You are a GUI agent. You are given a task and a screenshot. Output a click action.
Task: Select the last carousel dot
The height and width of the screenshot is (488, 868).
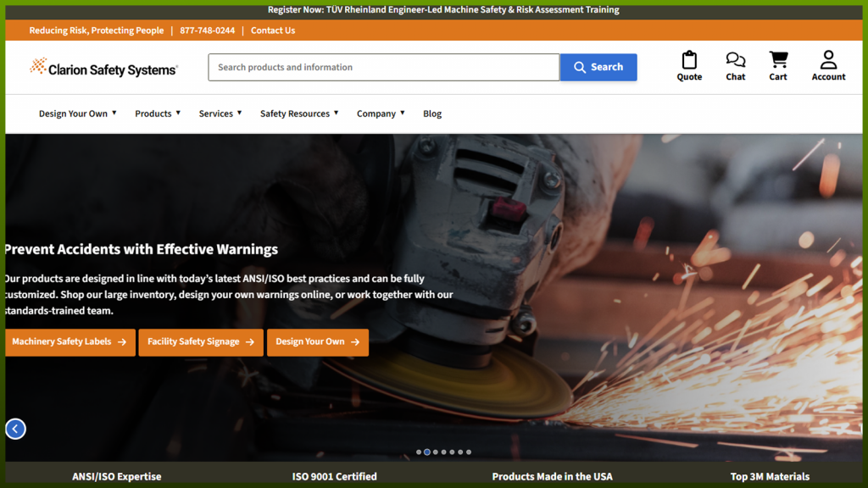(469, 452)
